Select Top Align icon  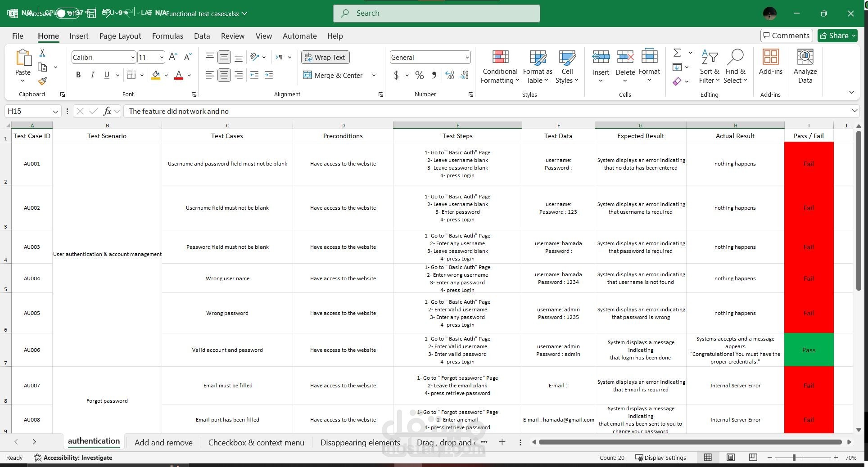pyautogui.click(x=210, y=57)
